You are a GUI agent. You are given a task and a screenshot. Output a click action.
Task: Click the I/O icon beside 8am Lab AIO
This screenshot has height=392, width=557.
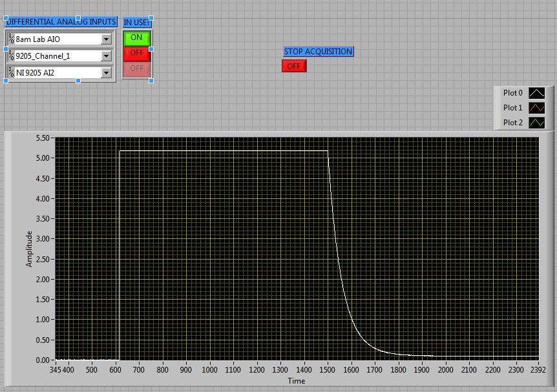point(10,39)
